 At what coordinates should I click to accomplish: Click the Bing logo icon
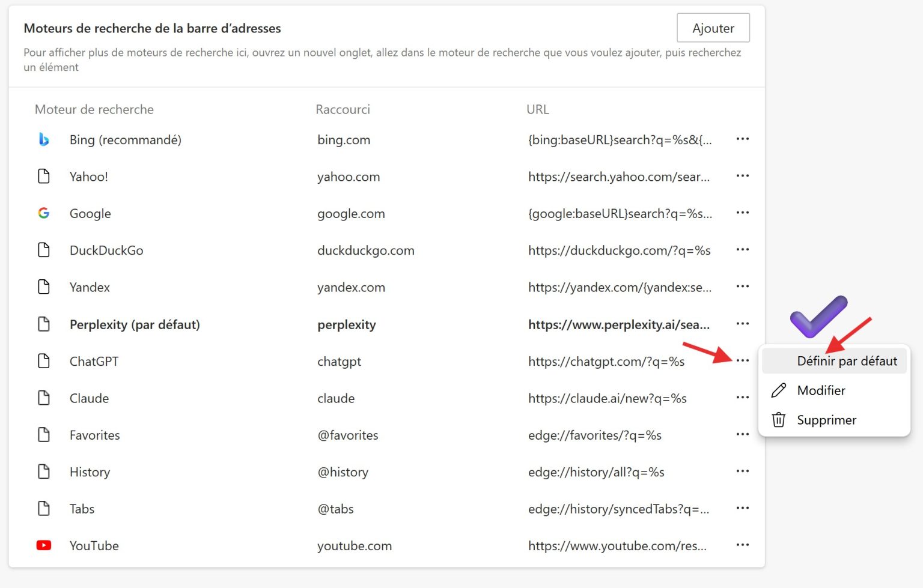point(44,139)
